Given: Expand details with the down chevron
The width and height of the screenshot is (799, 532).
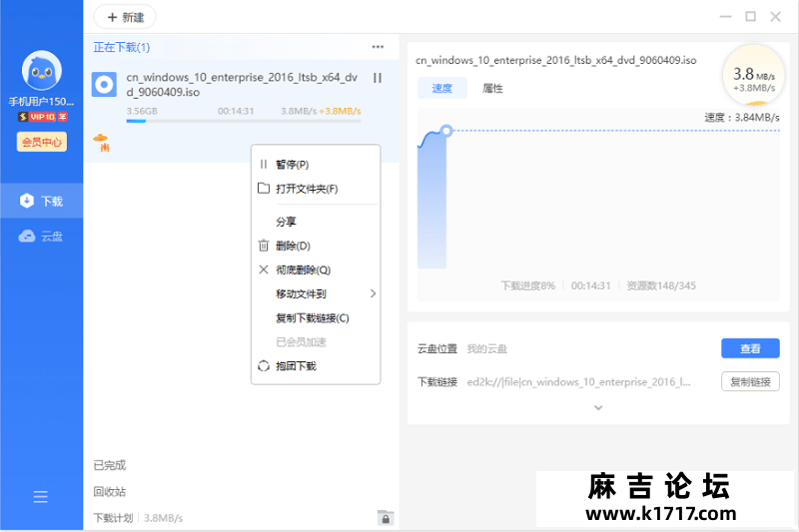Looking at the screenshot, I should tap(598, 408).
